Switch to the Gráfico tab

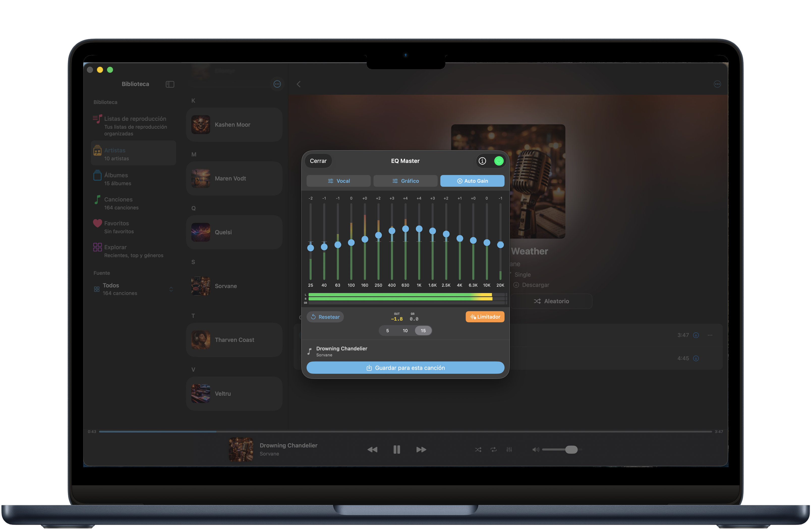pos(405,181)
